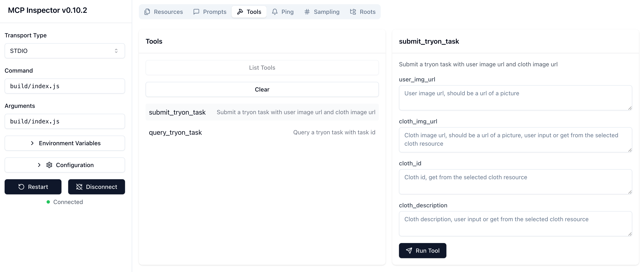
Task: Click the Run Tool paper plane icon
Action: click(409, 250)
